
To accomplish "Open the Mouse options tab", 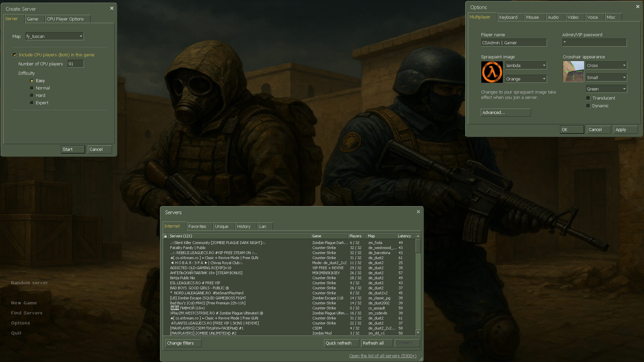I will click(x=535, y=17).
